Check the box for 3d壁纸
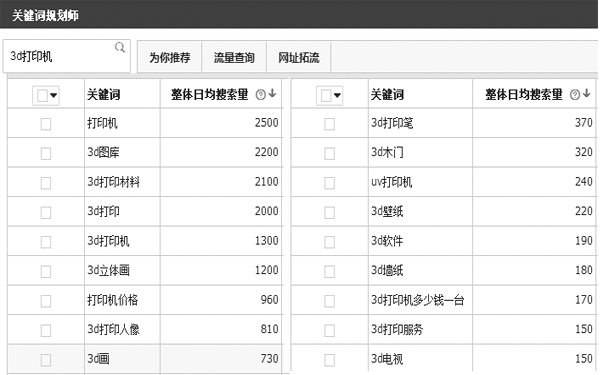Screen dimensions: 600x375 329,212
